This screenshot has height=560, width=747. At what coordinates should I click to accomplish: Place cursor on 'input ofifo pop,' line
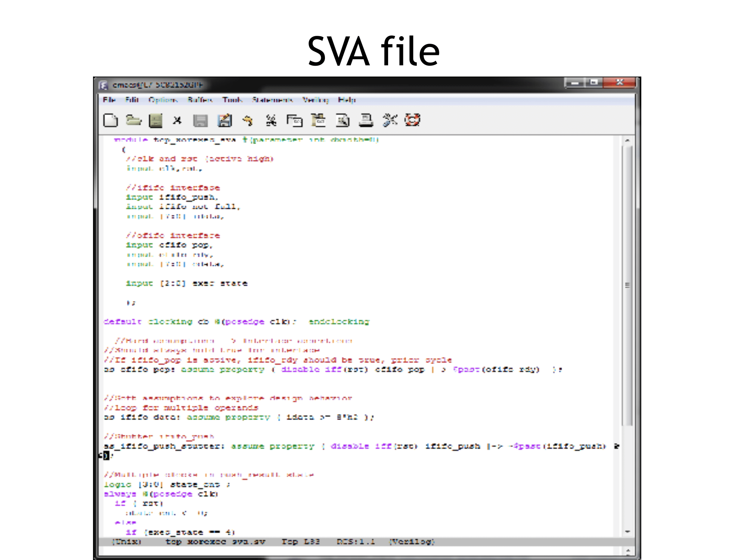coord(169,245)
